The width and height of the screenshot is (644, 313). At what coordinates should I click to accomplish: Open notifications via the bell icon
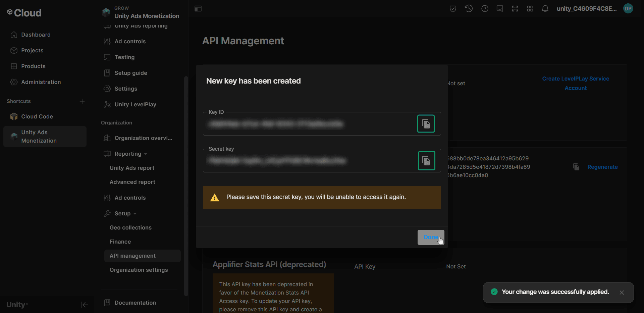tap(545, 9)
